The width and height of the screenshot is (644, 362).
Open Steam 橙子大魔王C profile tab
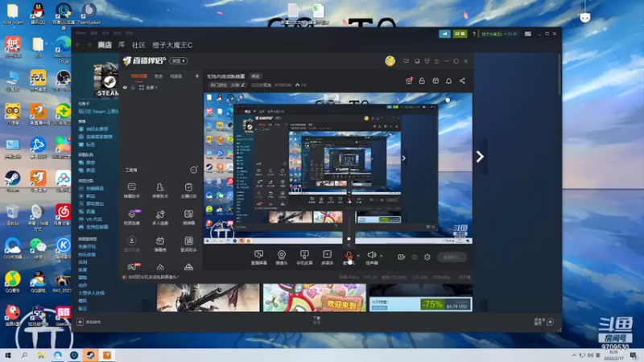pyautogui.click(x=172, y=45)
